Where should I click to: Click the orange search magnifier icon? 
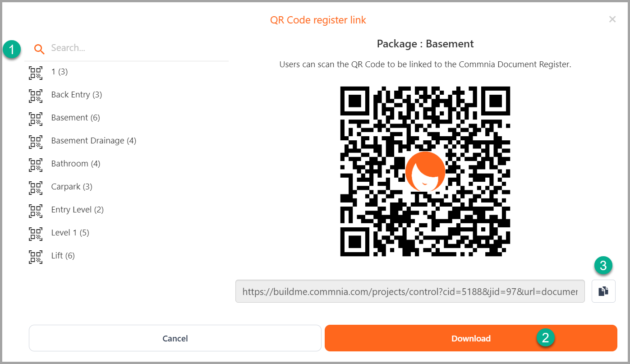(x=39, y=49)
